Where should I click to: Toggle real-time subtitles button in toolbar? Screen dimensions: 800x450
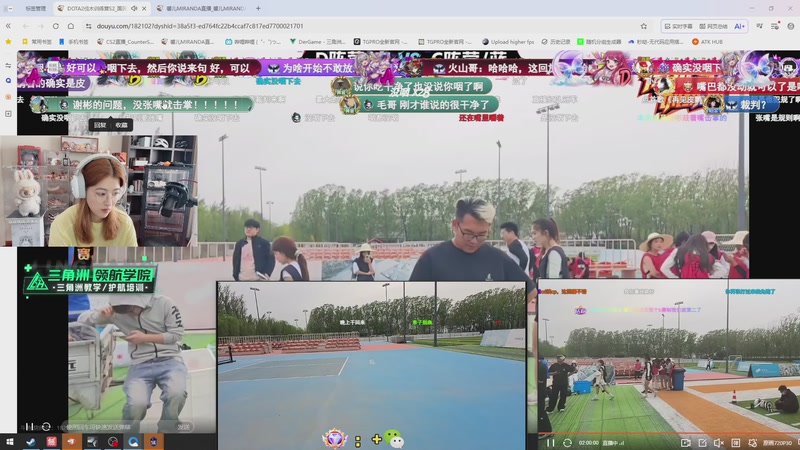pos(678,26)
